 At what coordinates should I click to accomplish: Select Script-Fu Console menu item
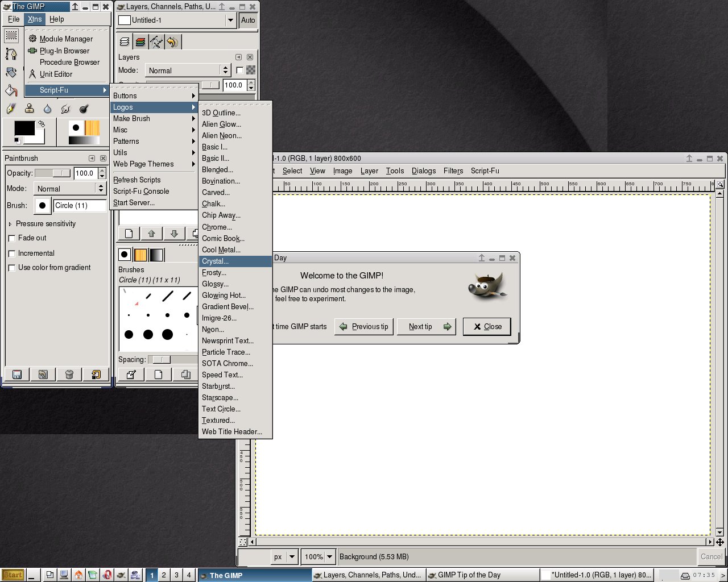154,191
